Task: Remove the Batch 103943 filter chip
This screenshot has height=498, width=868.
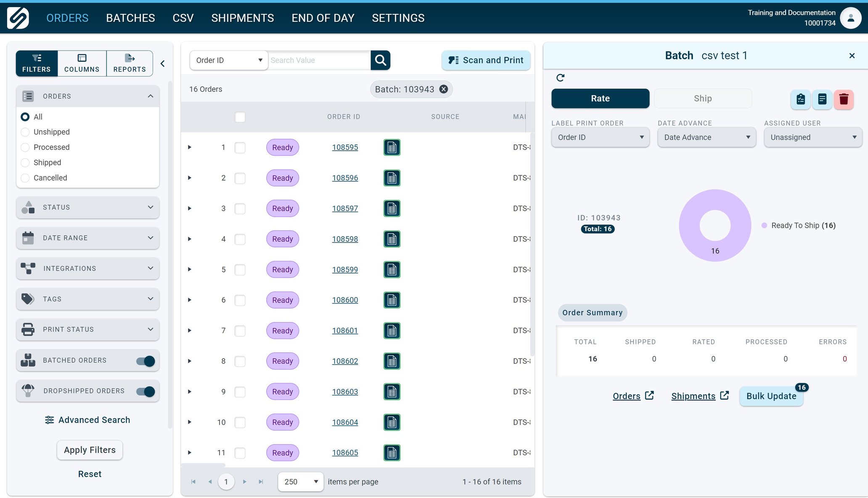Action: pos(443,89)
